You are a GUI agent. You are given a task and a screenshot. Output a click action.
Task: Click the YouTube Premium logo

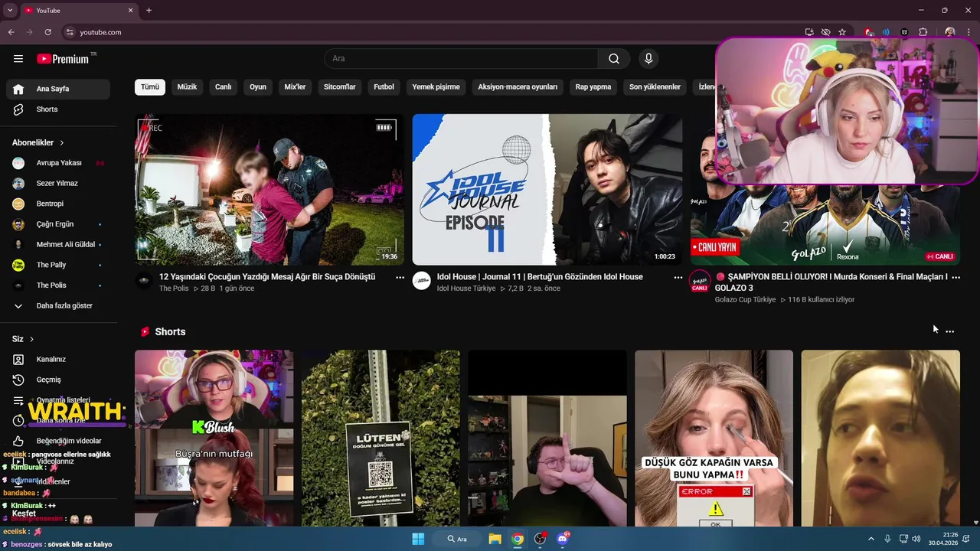coord(63,59)
